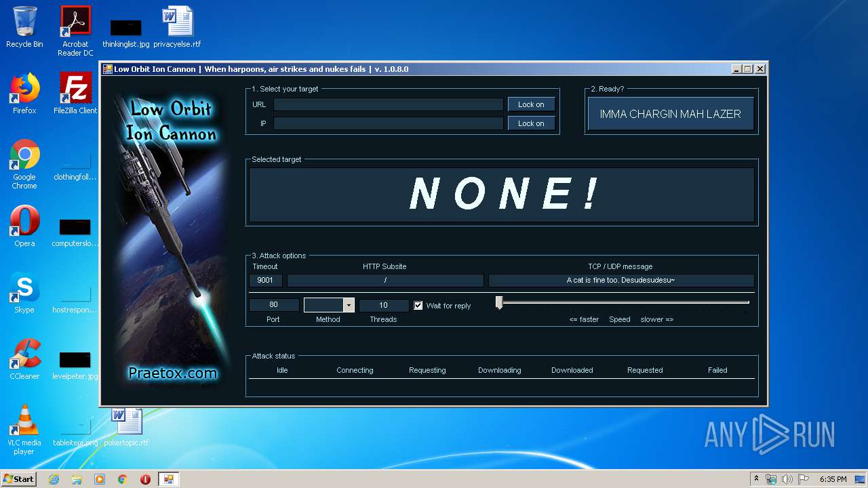This screenshot has height=488, width=868.
Task: Click the LOIC window title bar icon
Action: 107,69
